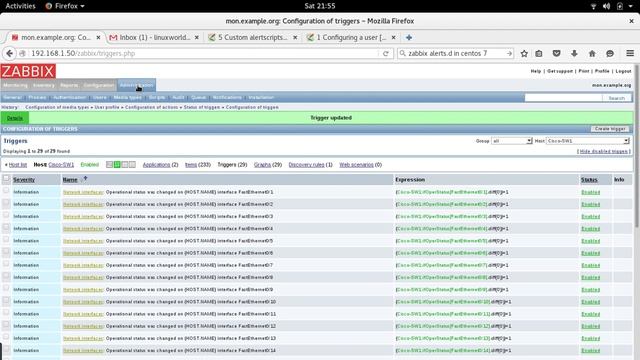This screenshot has width=640, height=360.
Task: Click the Zabbix Search button
Action: (x=616, y=98)
